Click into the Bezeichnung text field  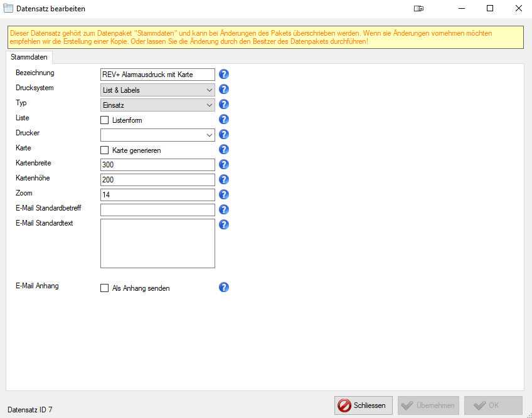tap(157, 75)
